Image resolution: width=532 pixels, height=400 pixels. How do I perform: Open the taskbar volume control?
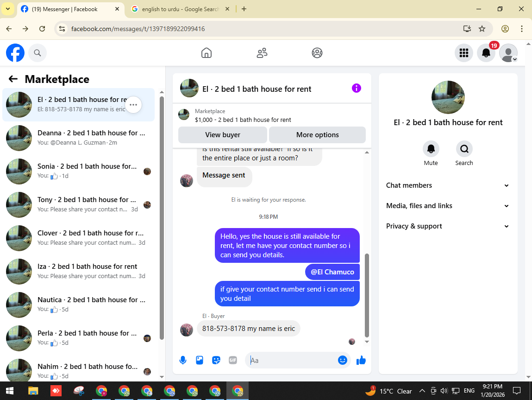click(x=444, y=391)
